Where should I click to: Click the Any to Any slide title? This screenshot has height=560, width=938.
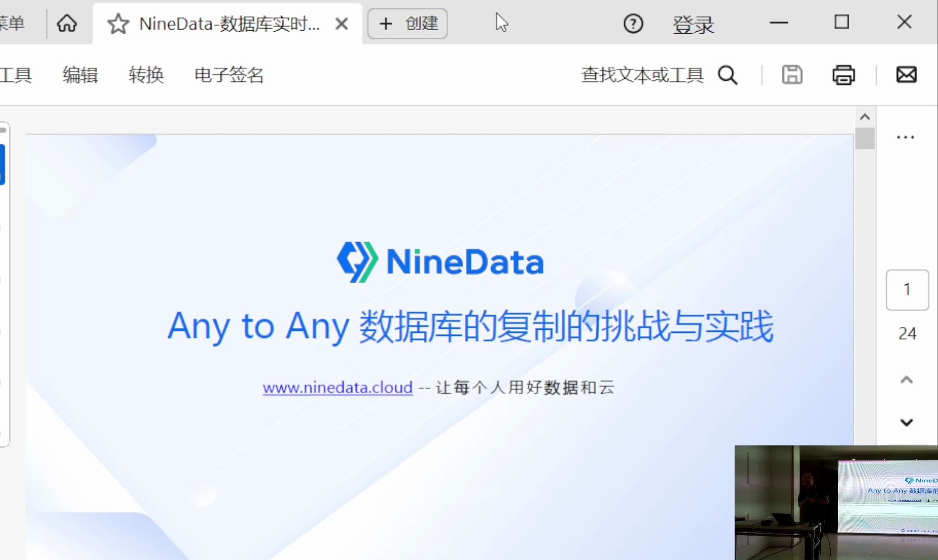(x=471, y=327)
